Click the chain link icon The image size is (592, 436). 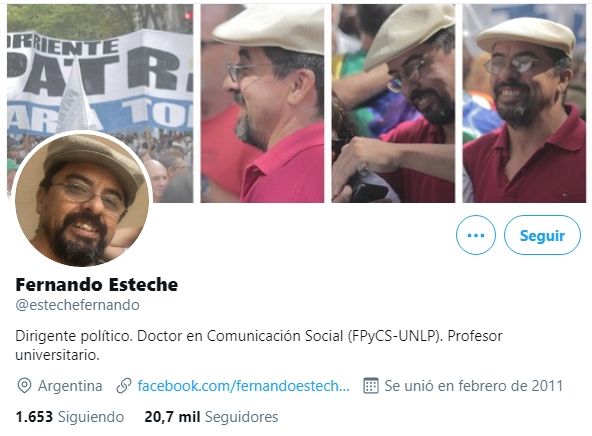coord(124,386)
